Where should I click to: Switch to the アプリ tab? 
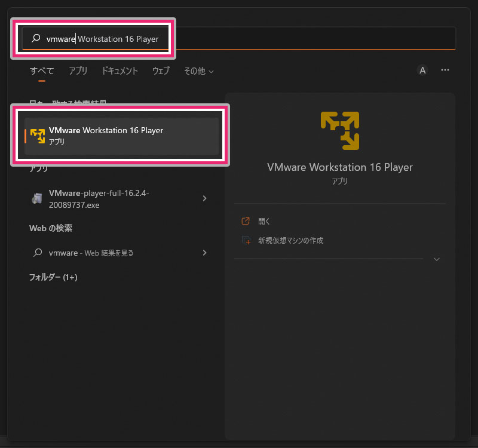tap(78, 71)
